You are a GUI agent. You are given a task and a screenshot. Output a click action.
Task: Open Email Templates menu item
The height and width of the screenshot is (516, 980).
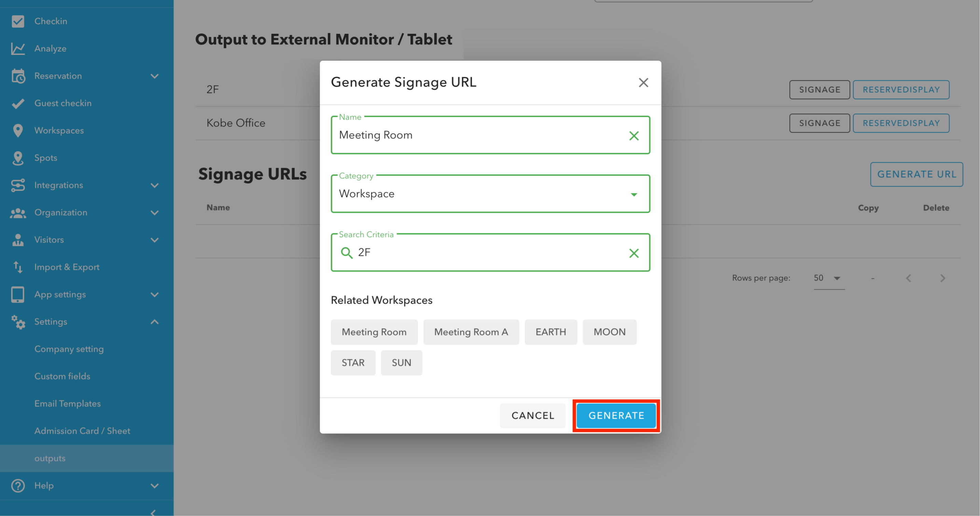67,403
